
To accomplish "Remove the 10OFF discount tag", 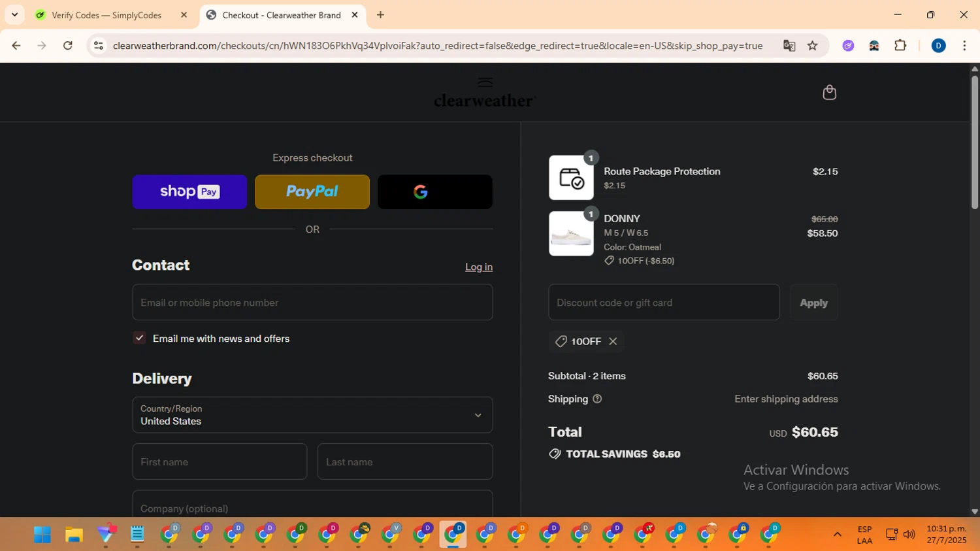I will tap(613, 341).
